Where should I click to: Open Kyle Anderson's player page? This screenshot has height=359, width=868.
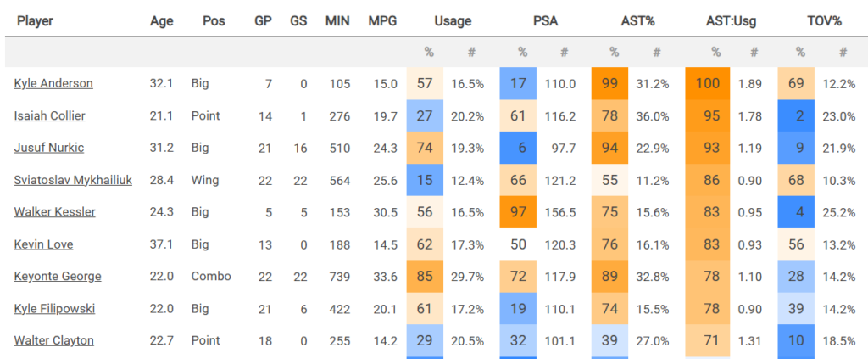[x=53, y=83]
